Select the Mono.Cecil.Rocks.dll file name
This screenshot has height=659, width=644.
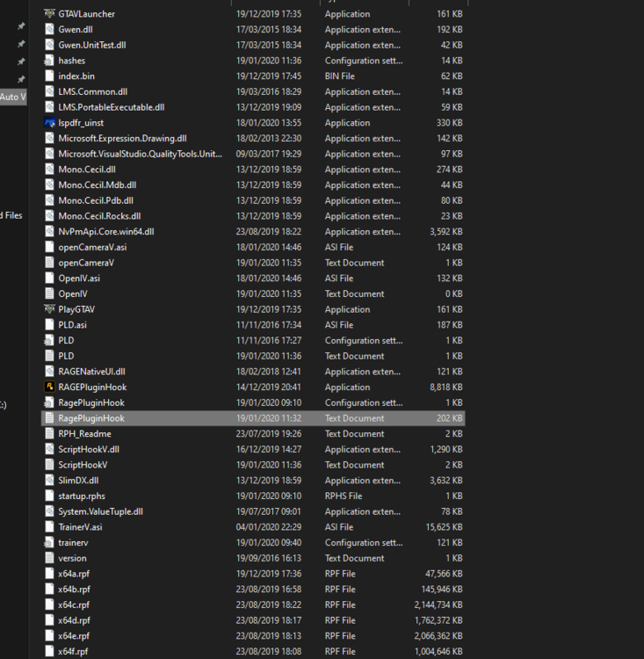tap(99, 216)
